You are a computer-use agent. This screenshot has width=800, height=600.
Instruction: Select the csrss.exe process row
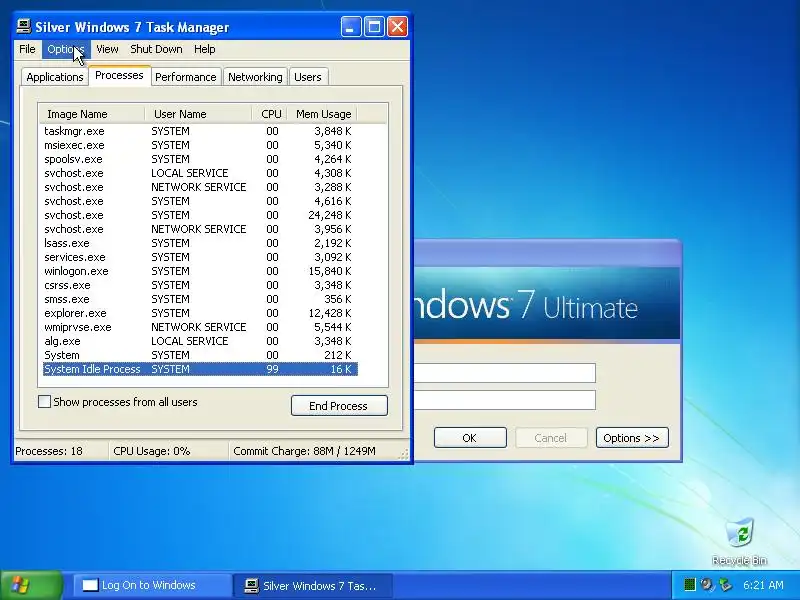pyautogui.click(x=200, y=285)
